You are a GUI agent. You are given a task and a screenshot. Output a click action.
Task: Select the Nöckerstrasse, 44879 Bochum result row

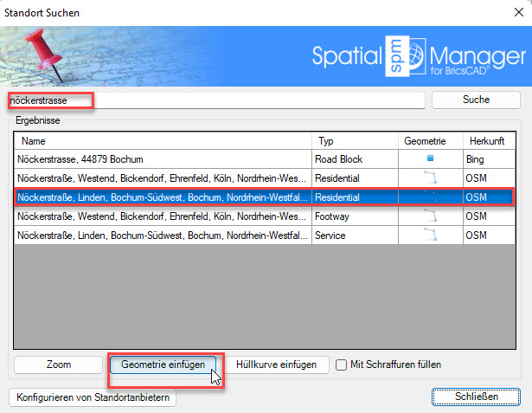[x=163, y=159]
